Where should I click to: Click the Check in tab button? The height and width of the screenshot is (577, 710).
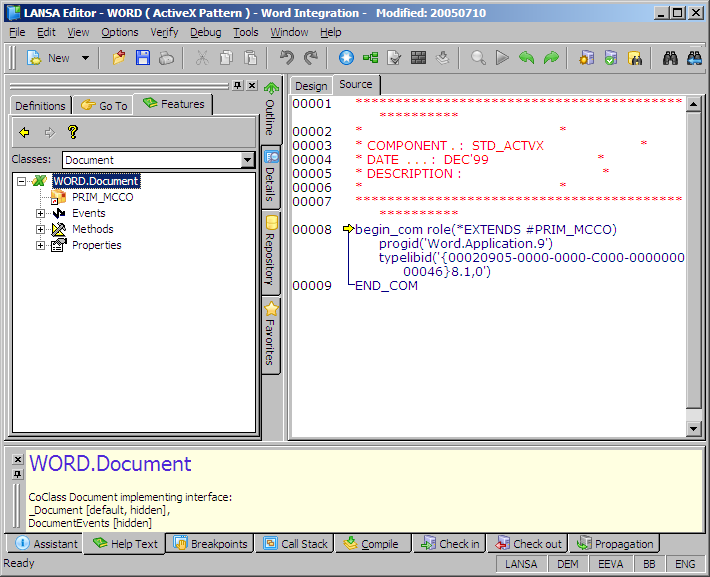click(450, 544)
